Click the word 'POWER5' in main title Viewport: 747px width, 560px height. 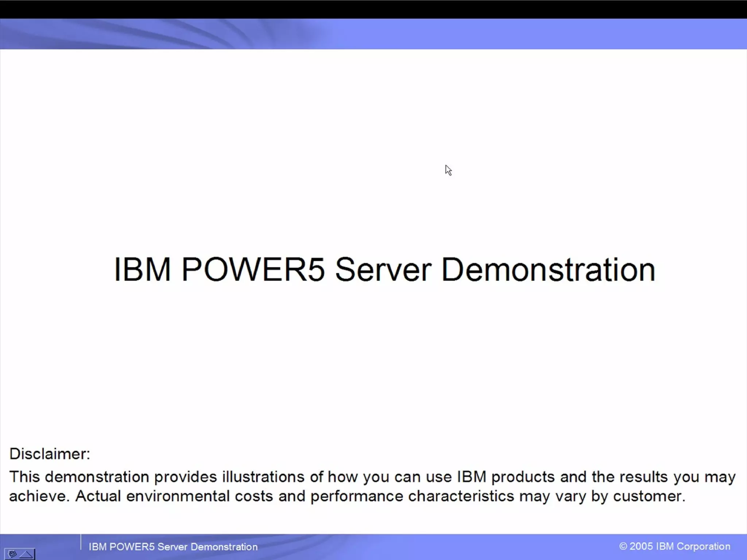(x=253, y=270)
